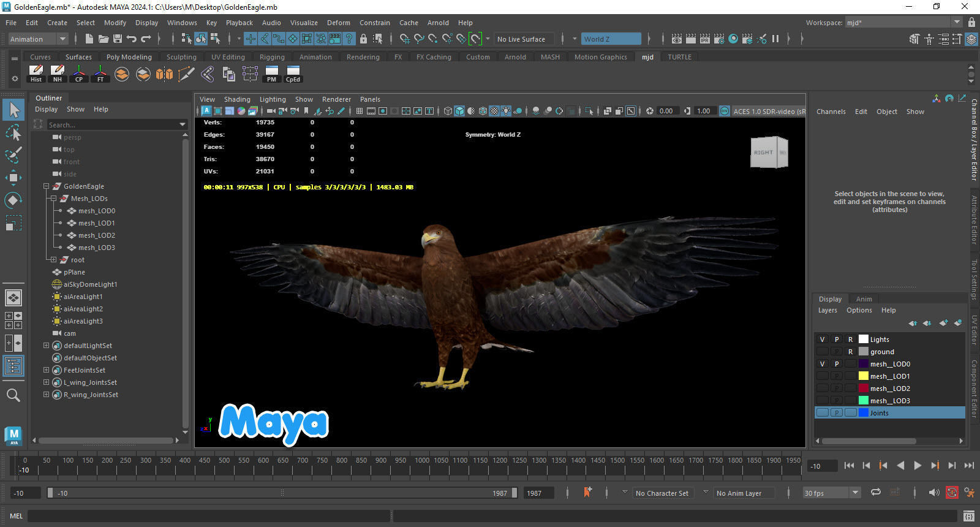Viewport: 980px width, 527px height.
Task: Toggle P playback for the mesh__LOD0 layer
Action: [837, 364]
